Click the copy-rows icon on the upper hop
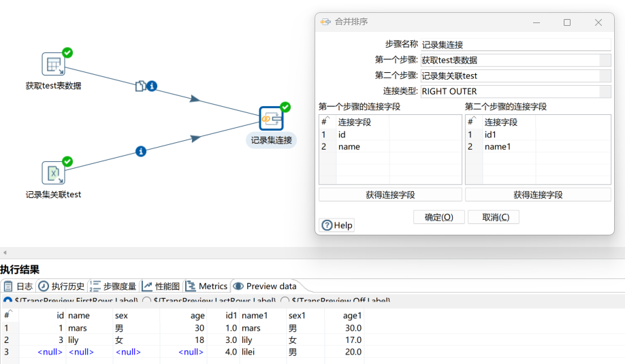Image resolution: width=625 pixels, height=364 pixels. pyautogui.click(x=140, y=86)
